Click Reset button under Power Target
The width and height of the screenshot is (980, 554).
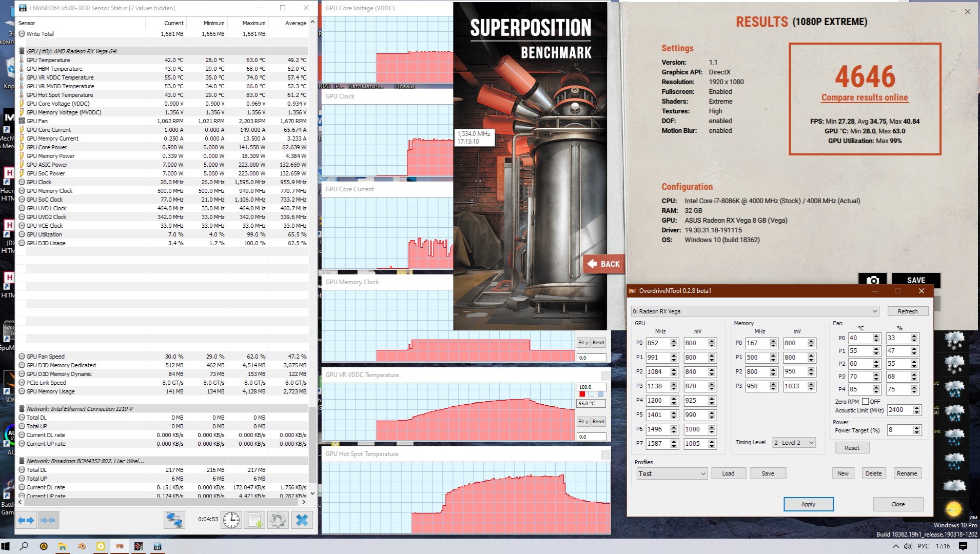(x=852, y=448)
